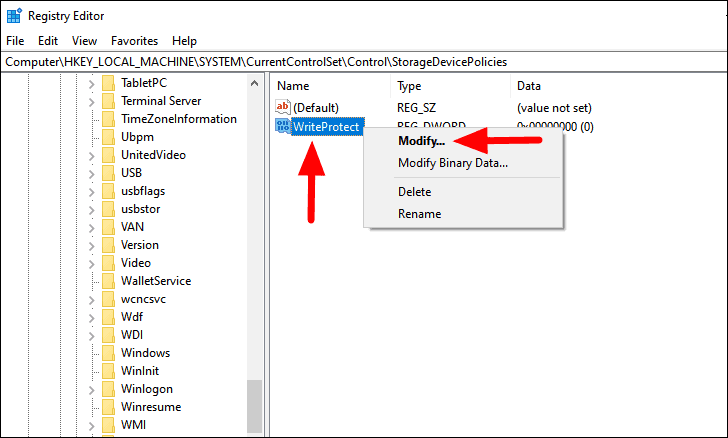Select the Terminal Server folder icon
728x438 pixels.
click(108, 101)
